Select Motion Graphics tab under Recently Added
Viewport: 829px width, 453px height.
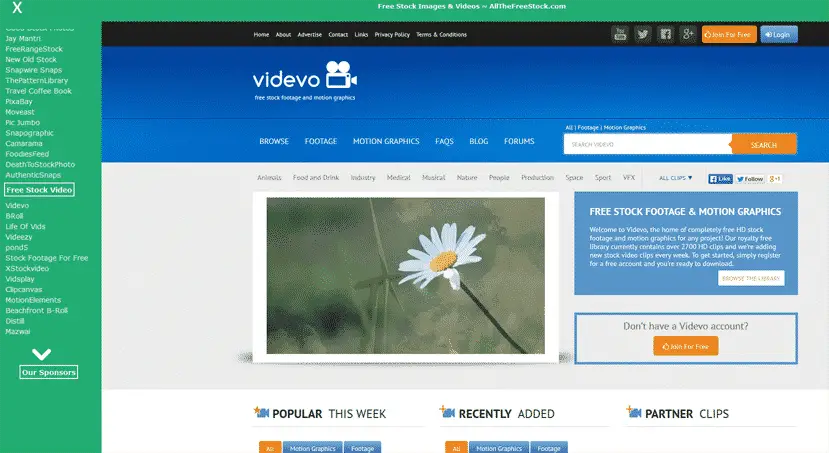point(499,448)
